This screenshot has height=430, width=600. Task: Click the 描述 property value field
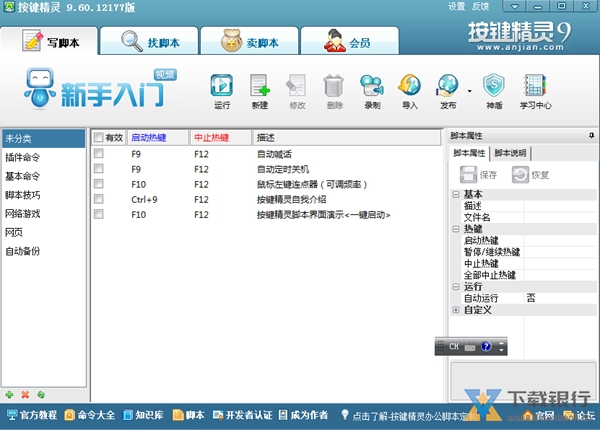pos(560,206)
